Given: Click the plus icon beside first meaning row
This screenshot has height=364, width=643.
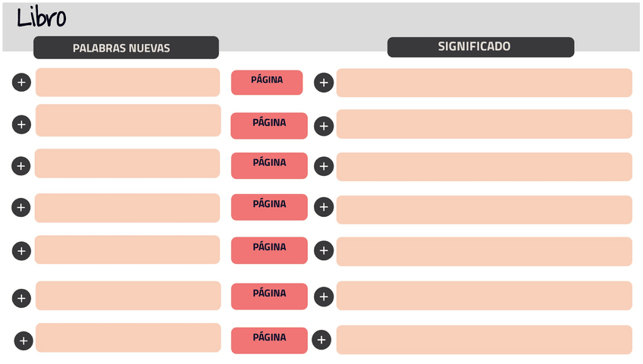Looking at the screenshot, I should (x=324, y=82).
